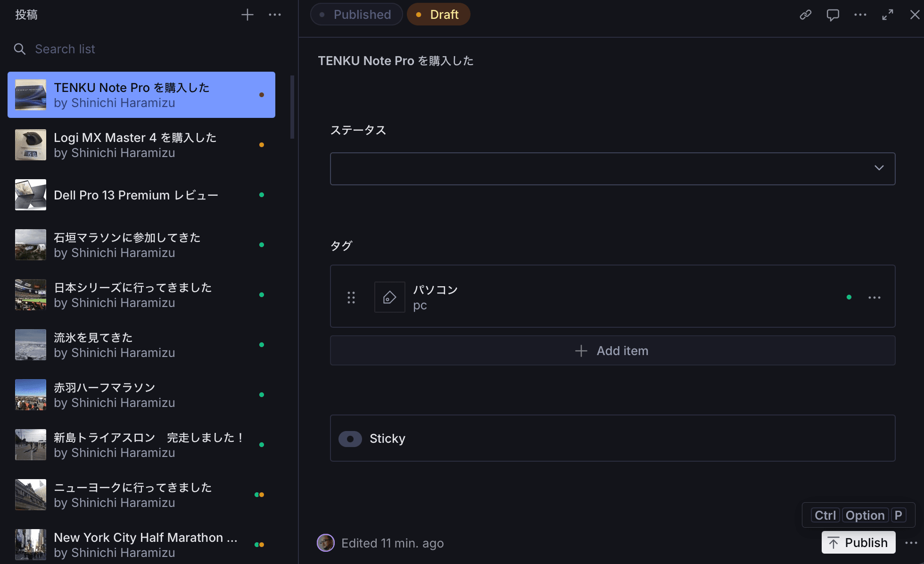This screenshot has width=924, height=564.
Task: Open the パソコン tag item ellipsis menu
Action: [874, 298]
